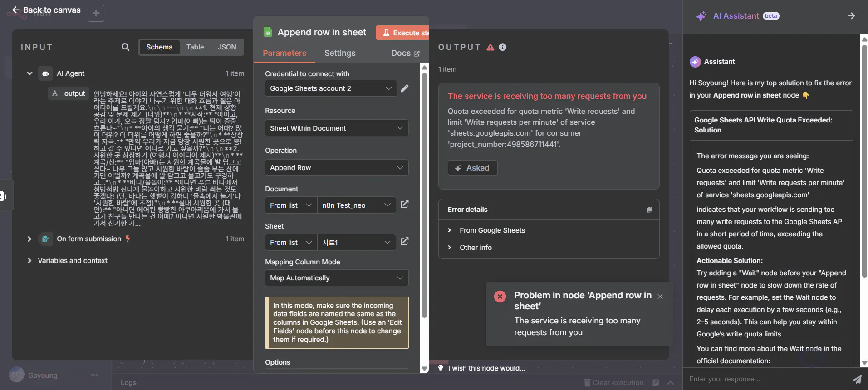This screenshot has width=868, height=390.
Task: Click the output info icon
Action: pyautogui.click(x=503, y=47)
